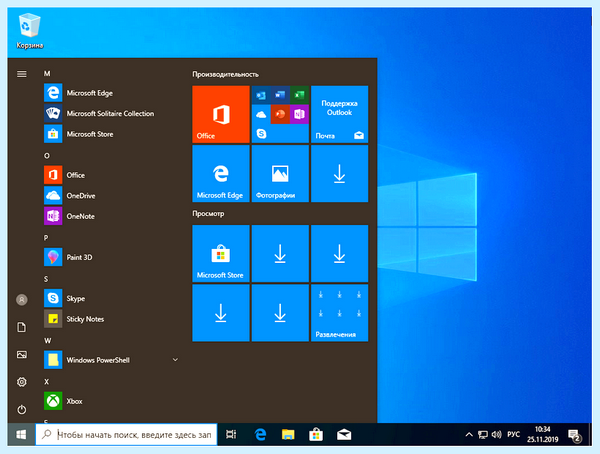Open Microsoft Store from the app list

pyautogui.click(x=111, y=134)
